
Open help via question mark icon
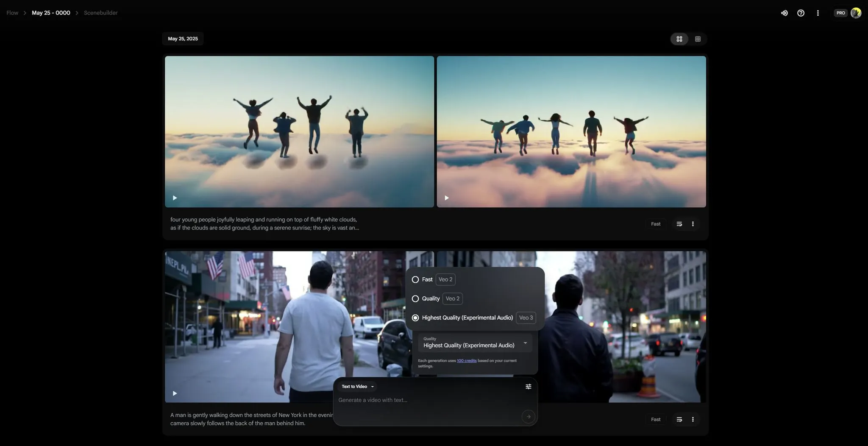click(x=801, y=13)
